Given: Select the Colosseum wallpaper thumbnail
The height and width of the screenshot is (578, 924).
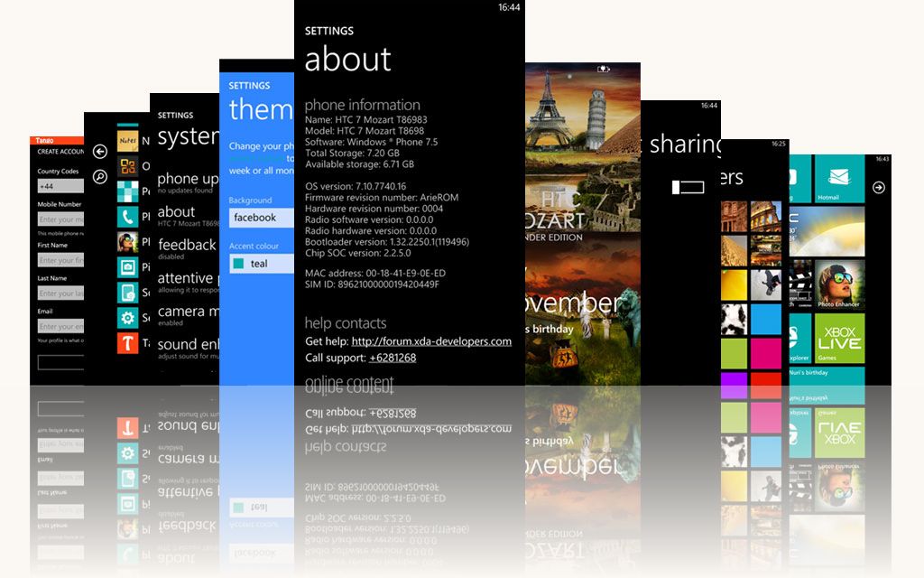Looking at the screenshot, I should coord(766,217).
